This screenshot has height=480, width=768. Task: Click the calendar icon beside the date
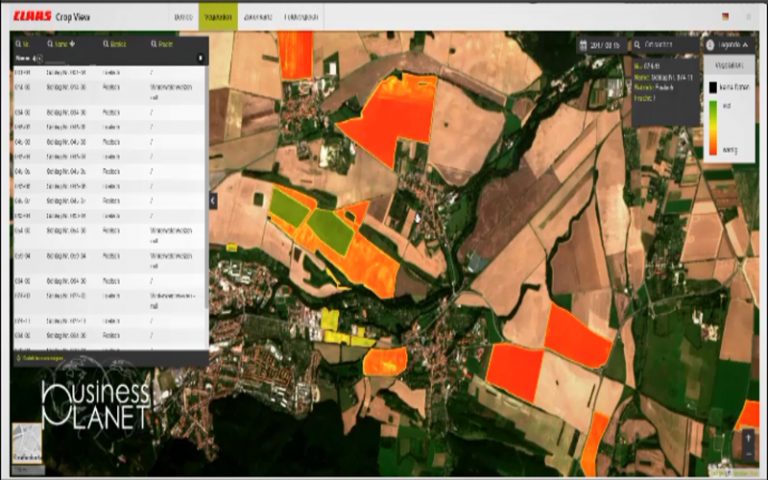583,45
